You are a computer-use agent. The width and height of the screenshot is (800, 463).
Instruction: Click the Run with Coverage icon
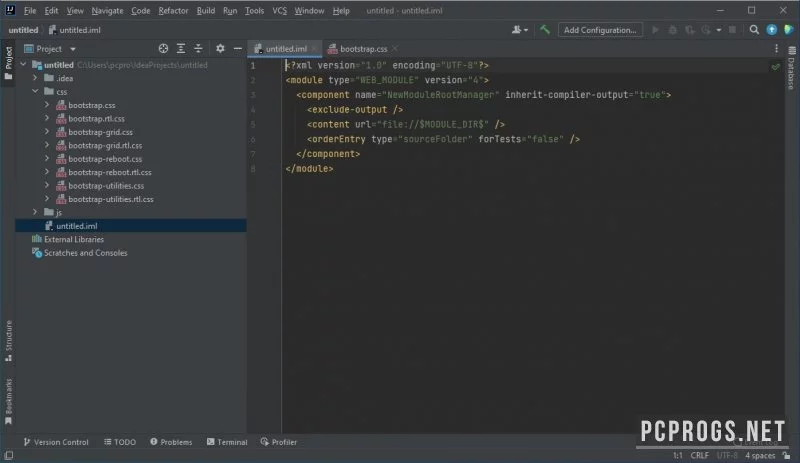(x=690, y=30)
